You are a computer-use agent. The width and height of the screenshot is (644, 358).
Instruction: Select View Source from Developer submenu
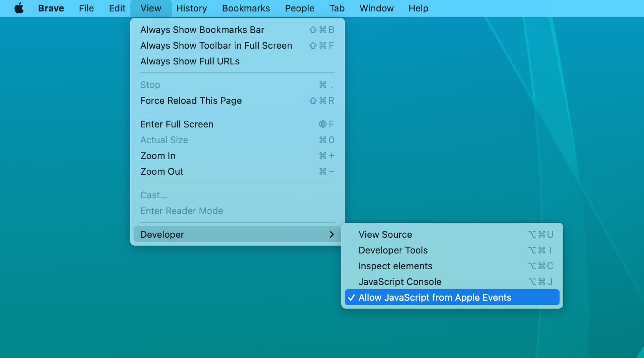(385, 234)
